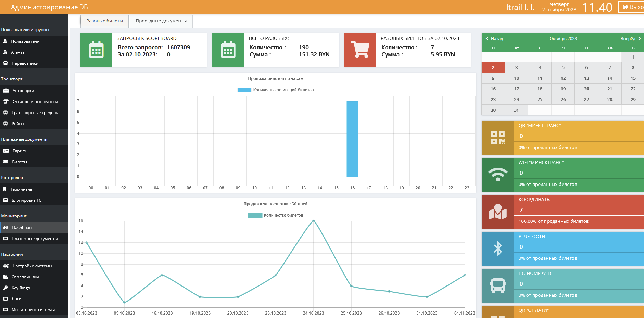Switch to the Разовые билеты tab
Viewport: 644px width, 318px height.
(x=105, y=21)
